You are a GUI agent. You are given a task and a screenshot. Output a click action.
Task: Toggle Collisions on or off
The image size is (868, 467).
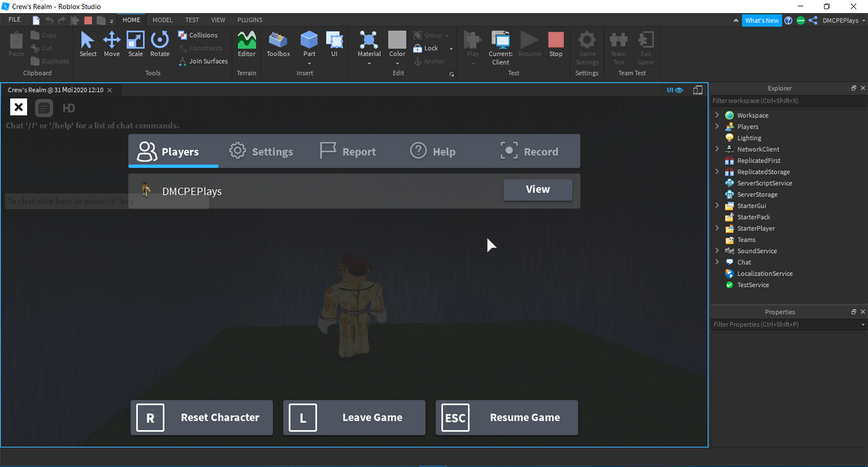click(196, 35)
